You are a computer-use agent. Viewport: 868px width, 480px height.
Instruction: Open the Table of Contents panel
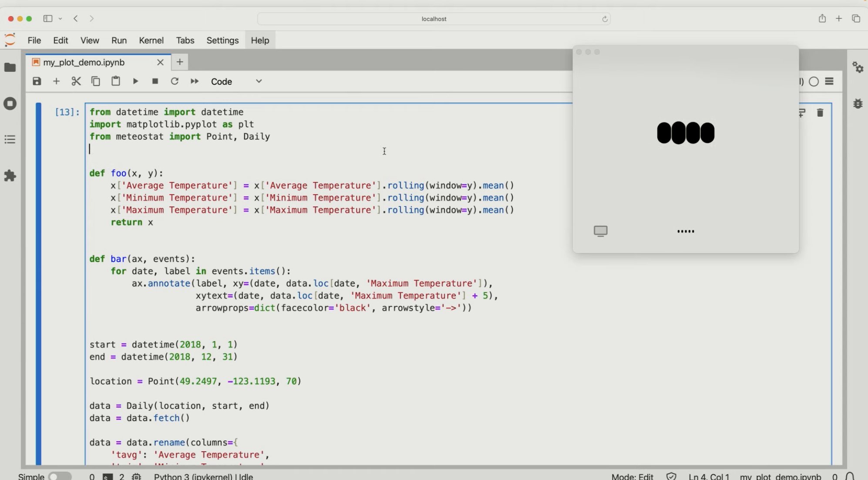pyautogui.click(x=10, y=139)
